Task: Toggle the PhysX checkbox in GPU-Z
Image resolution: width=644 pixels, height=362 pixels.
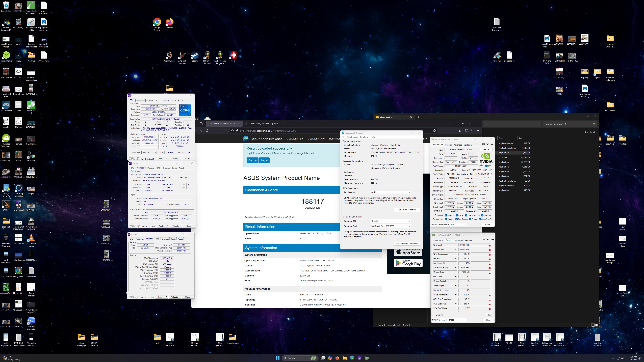Action: [470, 219]
